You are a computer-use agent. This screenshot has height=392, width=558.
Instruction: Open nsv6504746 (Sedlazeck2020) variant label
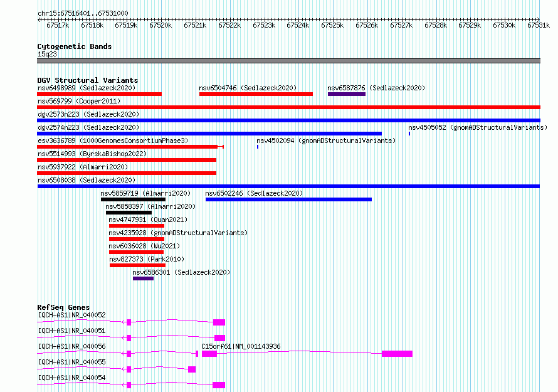tap(248, 88)
